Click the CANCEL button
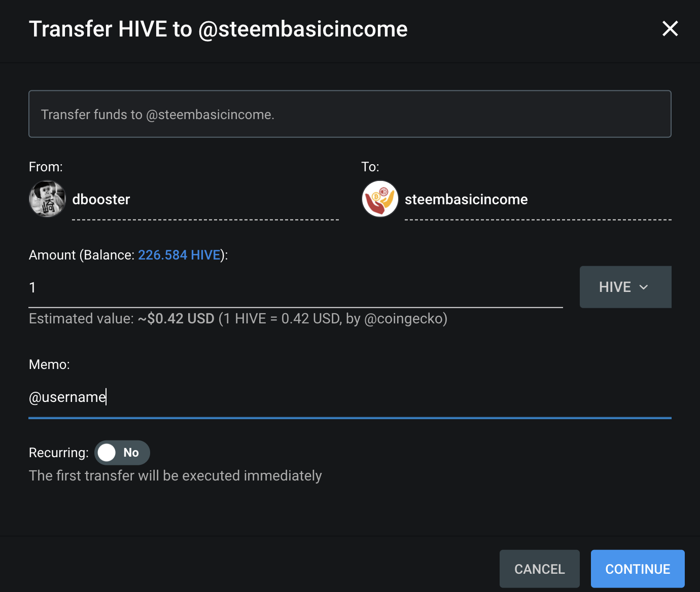This screenshot has width=700, height=592. click(540, 569)
